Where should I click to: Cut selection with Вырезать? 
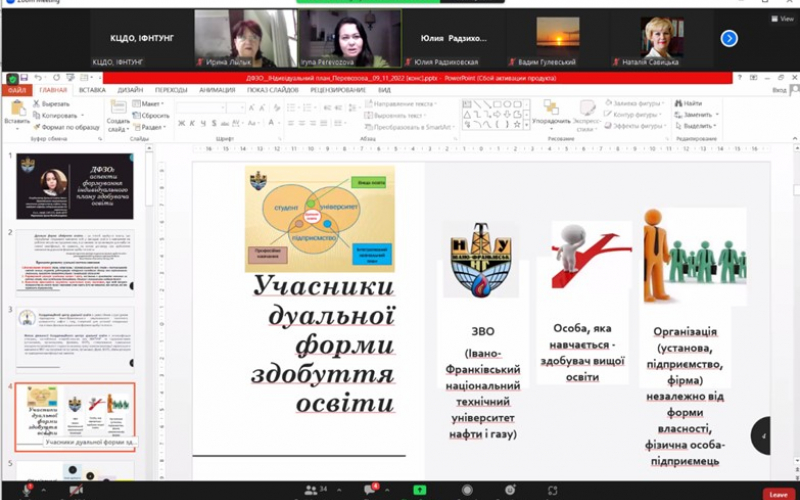click(51, 104)
